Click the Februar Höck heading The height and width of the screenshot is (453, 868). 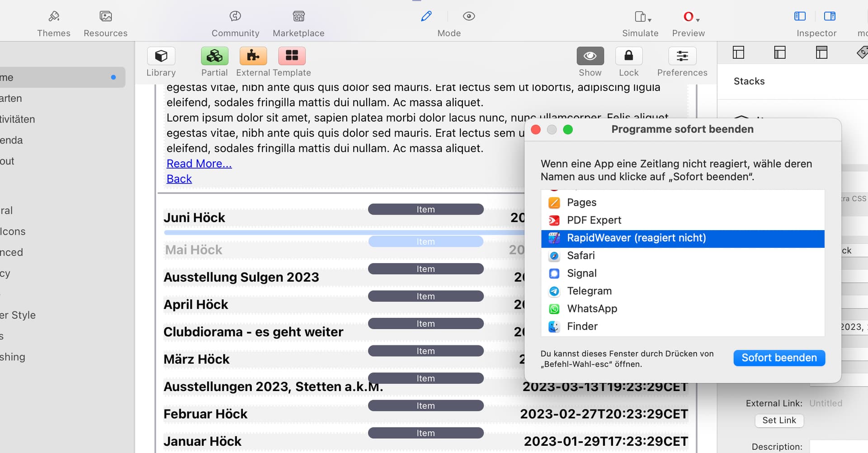click(205, 414)
